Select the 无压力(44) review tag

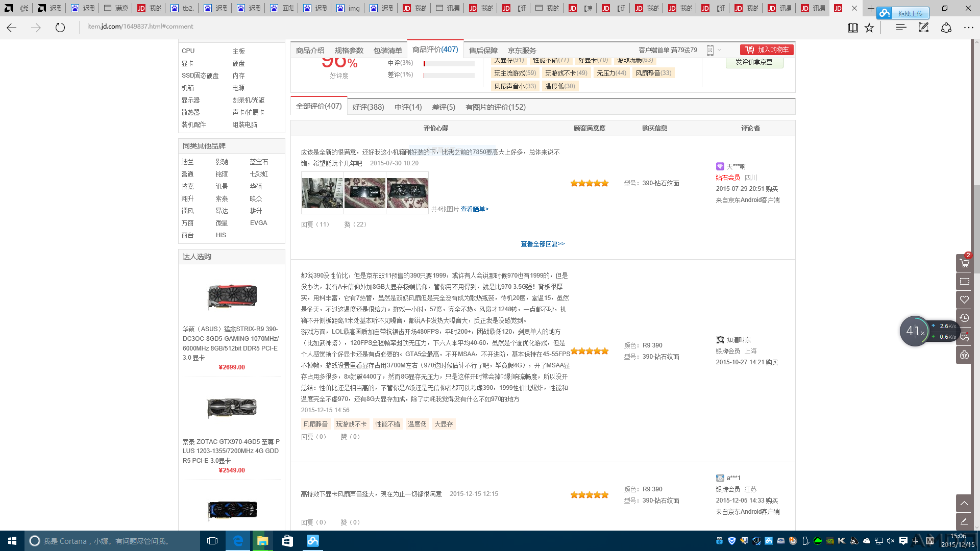click(611, 73)
